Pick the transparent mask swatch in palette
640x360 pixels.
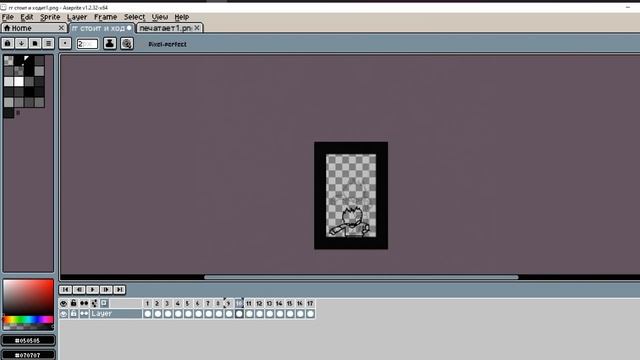click(9, 61)
